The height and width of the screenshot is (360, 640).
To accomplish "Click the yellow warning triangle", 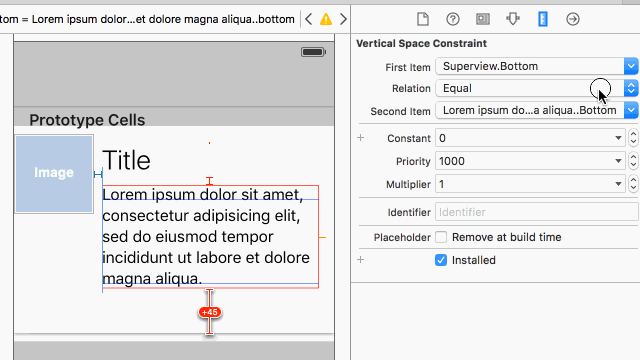I will (x=326, y=19).
